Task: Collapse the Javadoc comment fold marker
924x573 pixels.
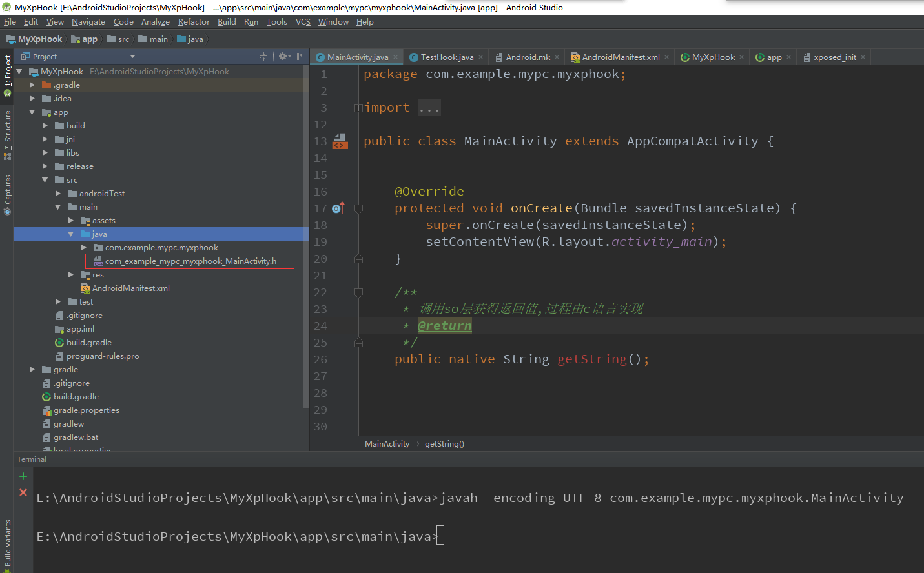Action: [358, 292]
